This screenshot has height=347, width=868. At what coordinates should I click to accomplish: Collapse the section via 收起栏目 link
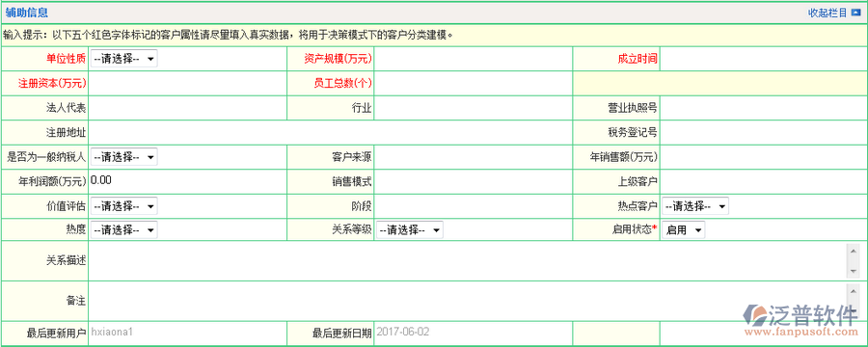coord(827,13)
